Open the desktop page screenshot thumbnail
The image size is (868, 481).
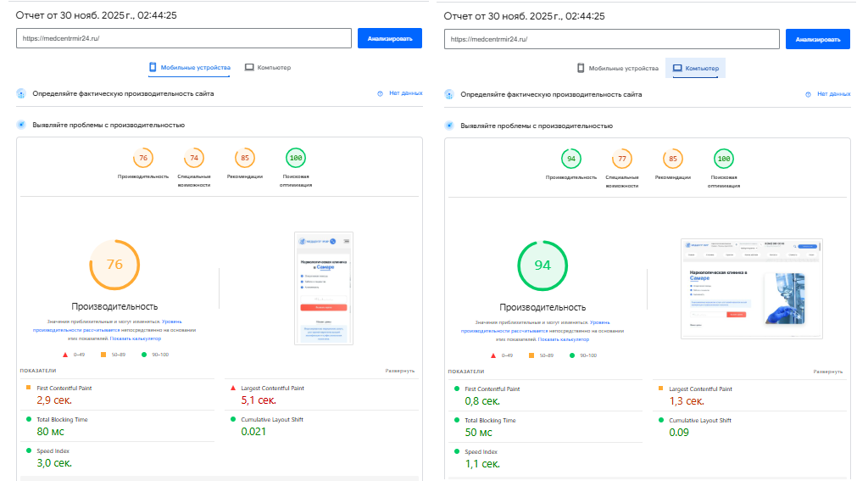point(752,288)
